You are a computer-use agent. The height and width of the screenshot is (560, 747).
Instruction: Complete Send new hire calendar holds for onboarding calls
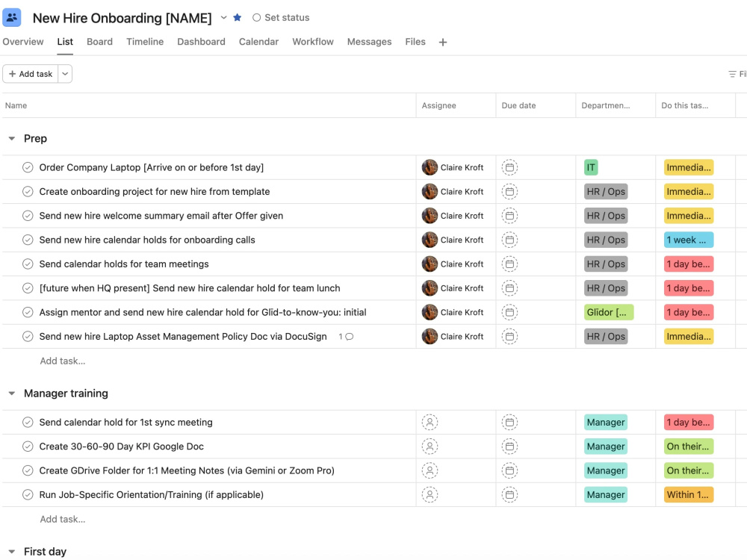[28, 240]
